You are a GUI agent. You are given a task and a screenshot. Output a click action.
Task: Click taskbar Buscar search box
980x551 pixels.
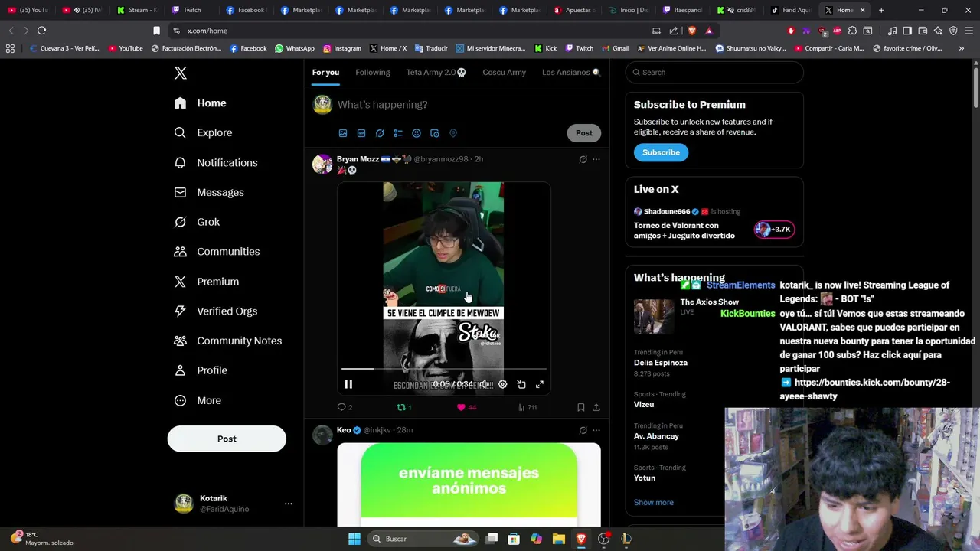423,539
